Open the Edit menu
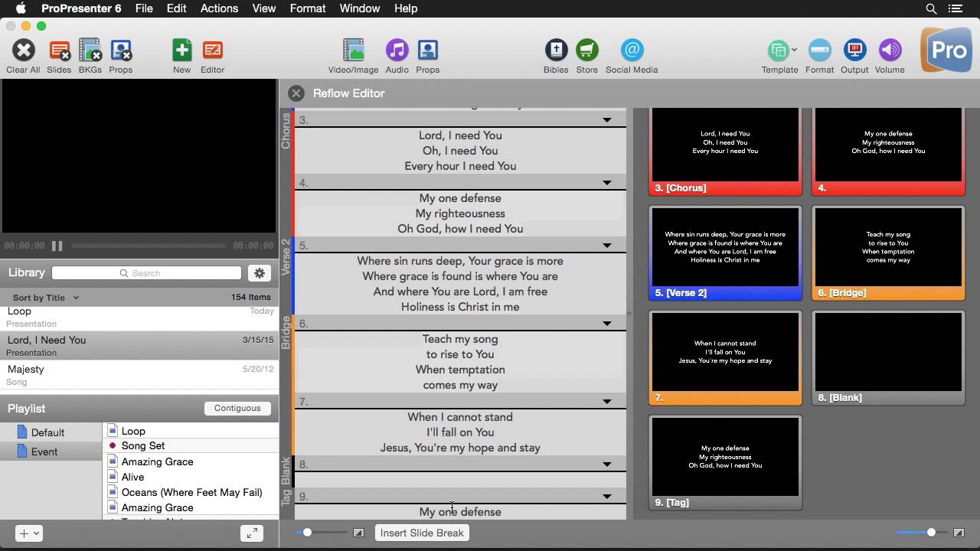980x551 pixels. (x=176, y=8)
